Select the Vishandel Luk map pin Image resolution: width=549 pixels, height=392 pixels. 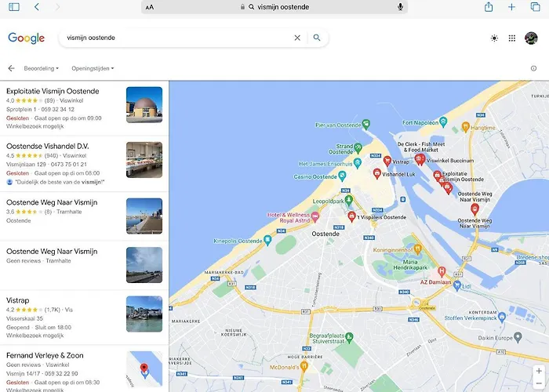point(376,173)
